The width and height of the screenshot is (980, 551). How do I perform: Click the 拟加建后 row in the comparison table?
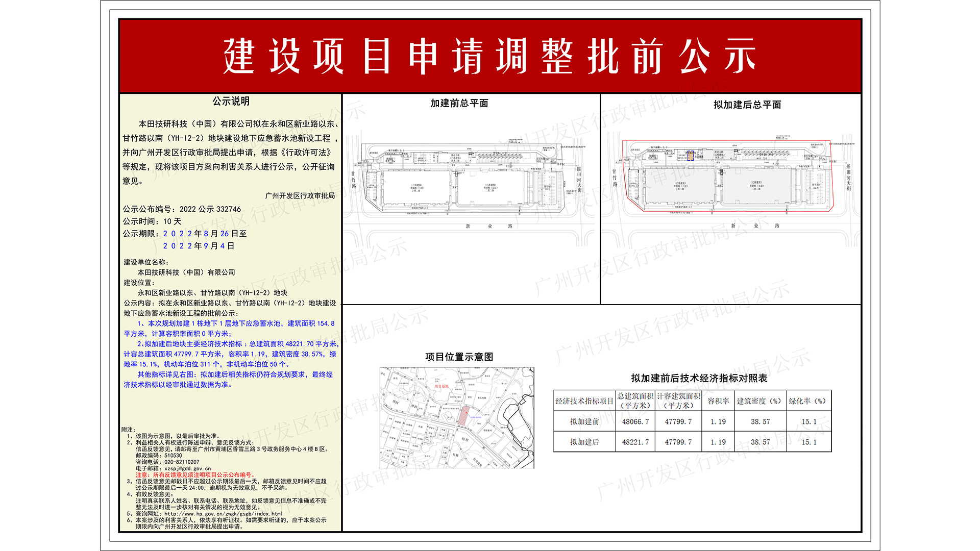tap(584, 441)
